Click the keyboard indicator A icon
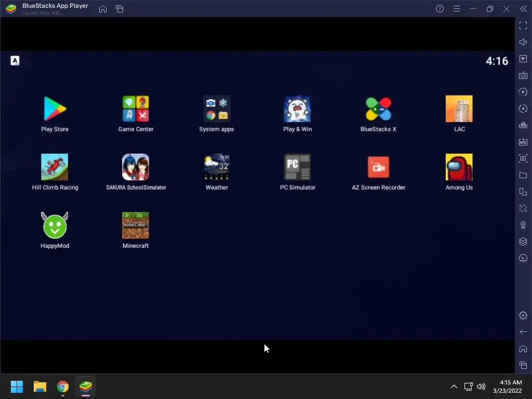The width and height of the screenshot is (532, 399). pyautogui.click(x=15, y=61)
